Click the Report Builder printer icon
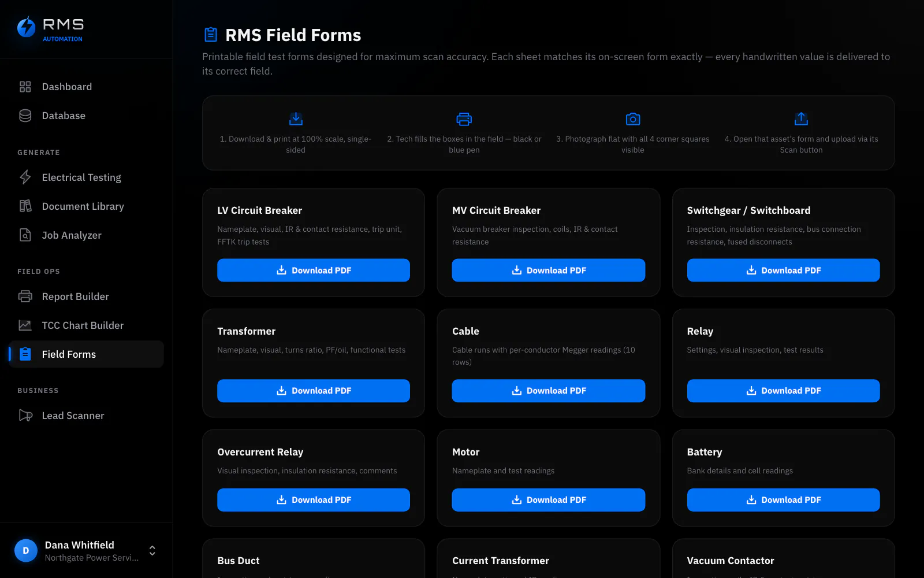This screenshot has height=578, width=924. click(25, 297)
